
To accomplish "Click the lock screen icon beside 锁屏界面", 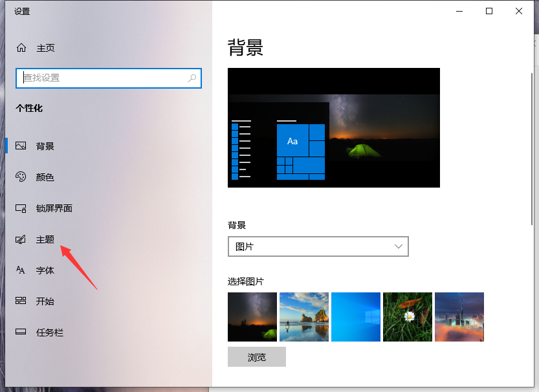I will (x=20, y=208).
